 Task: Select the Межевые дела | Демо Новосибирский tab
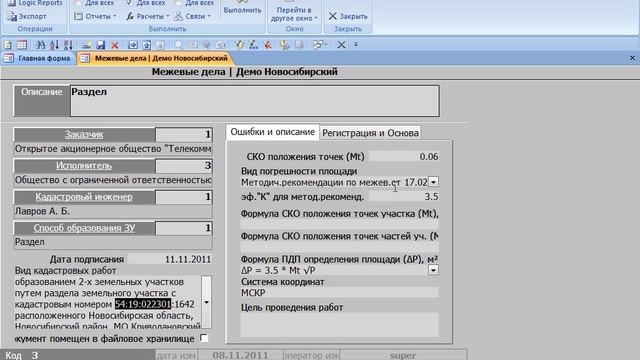point(156,58)
